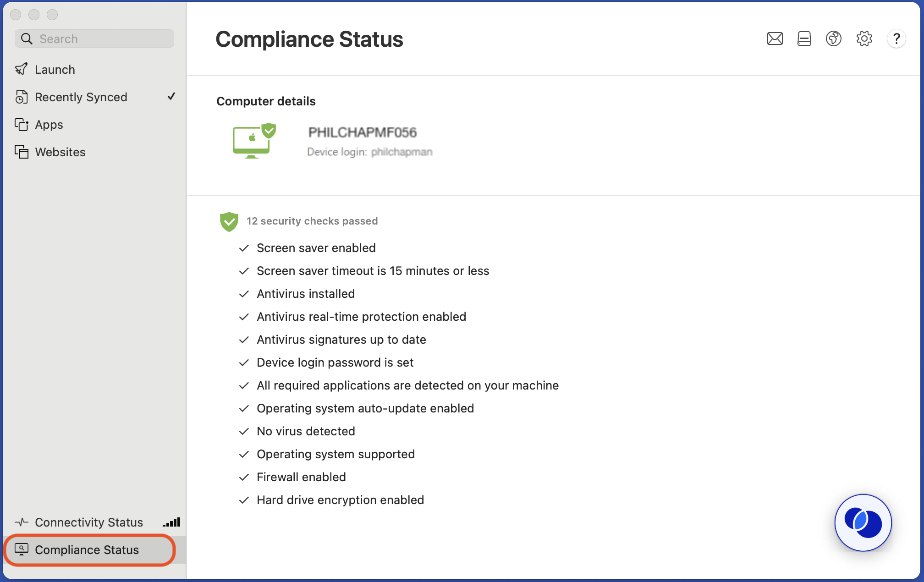924x582 pixels.
Task: Click the checkmark next to Recently Synced
Action: (x=171, y=96)
